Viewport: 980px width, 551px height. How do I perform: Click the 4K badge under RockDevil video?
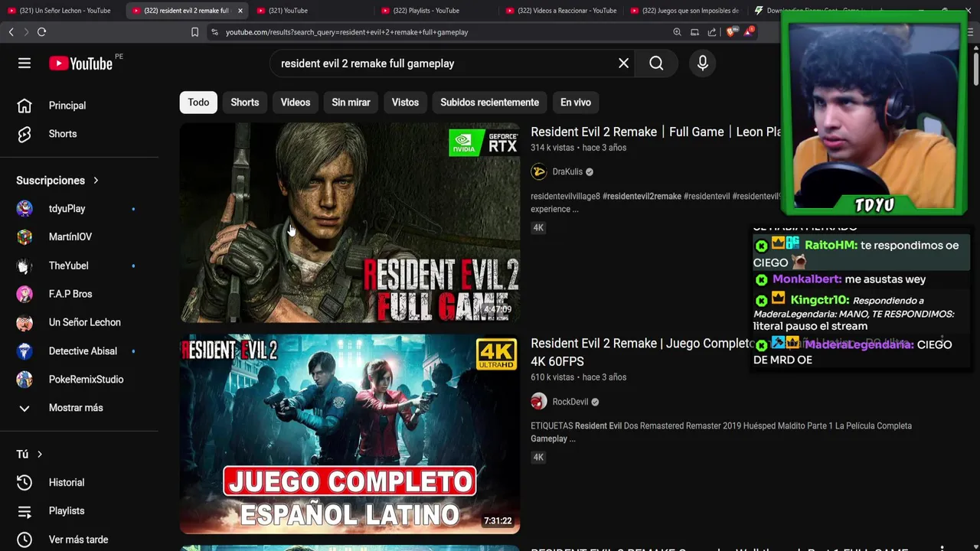(x=538, y=457)
